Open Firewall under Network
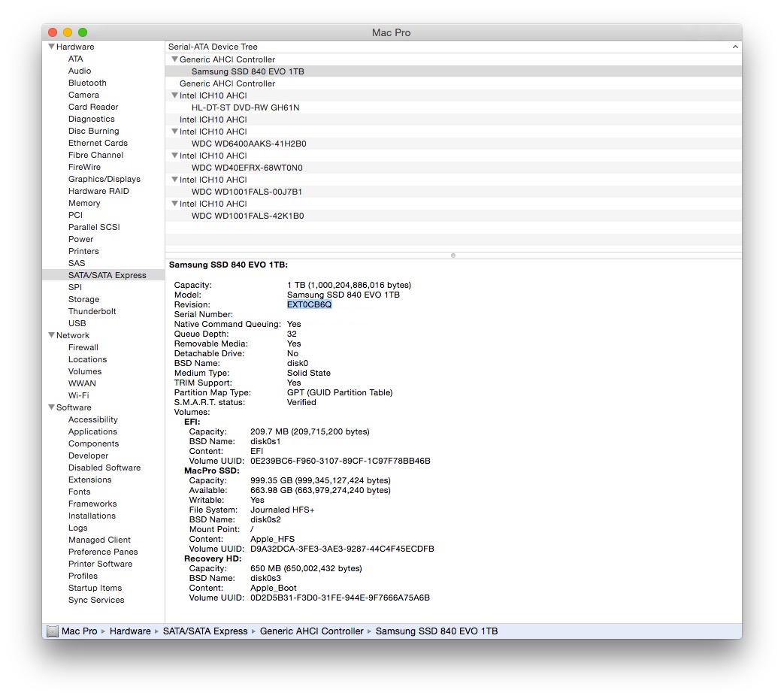 (x=83, y=347)
